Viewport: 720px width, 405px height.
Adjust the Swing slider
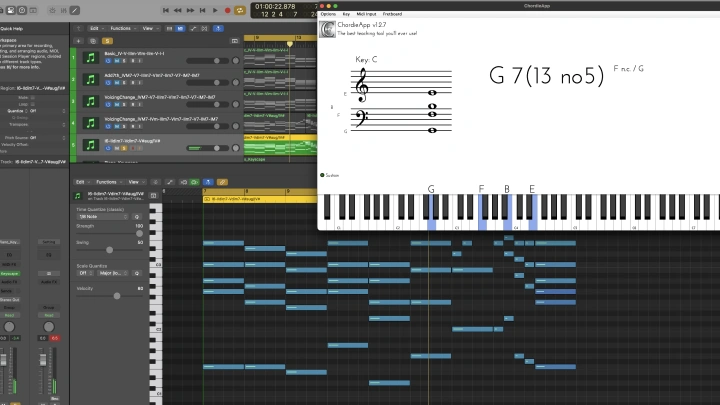pyautogui.click(x=110, y=250)
